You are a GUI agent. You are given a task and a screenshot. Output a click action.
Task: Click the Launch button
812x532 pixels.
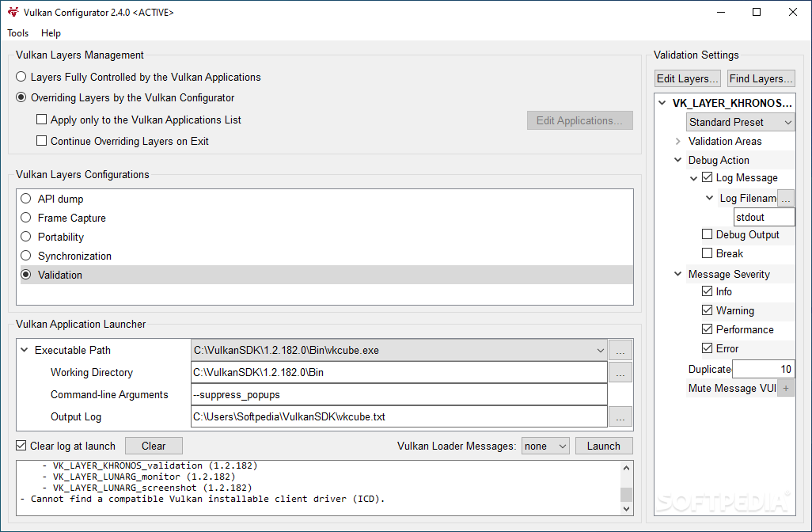[x=604, y=446]
